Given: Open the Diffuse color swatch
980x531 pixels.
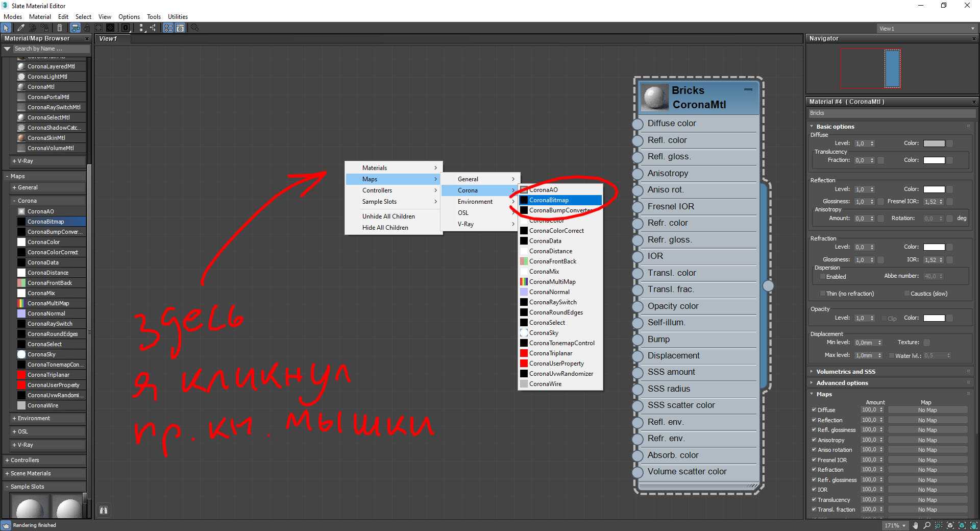Looking at the screenshot, I should (934, 143).
